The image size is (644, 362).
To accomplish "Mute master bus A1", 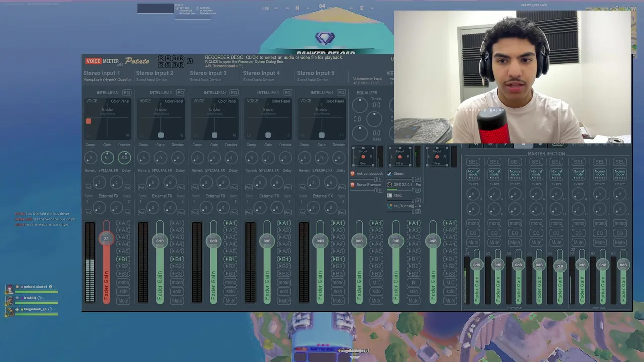I will click(x=473, y=243).
